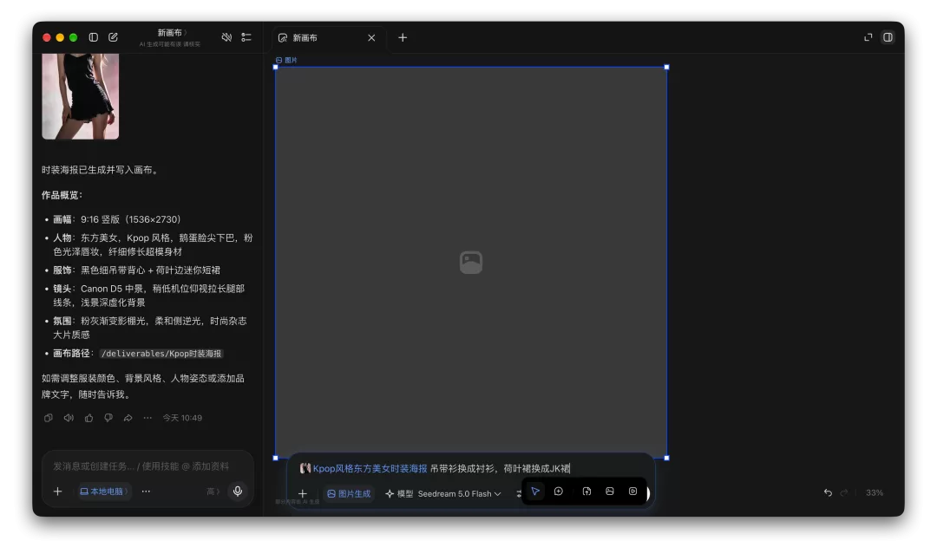Click the 时装海报已生成并写入画布 message

(101, 170)
